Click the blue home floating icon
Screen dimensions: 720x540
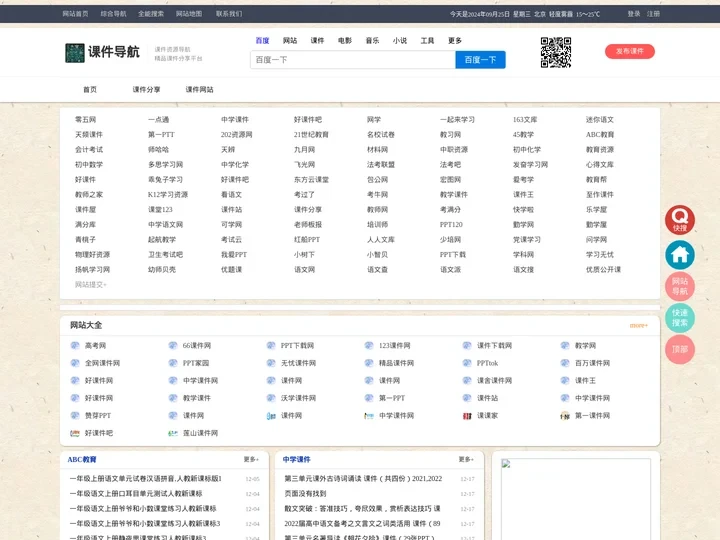point(680,255)
